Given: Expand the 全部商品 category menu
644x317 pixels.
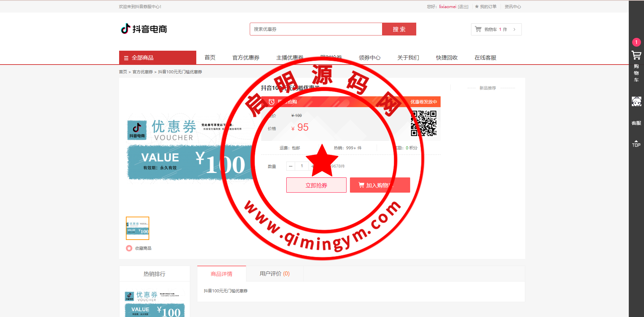Looking at the screenshot, I should [158, 58].
